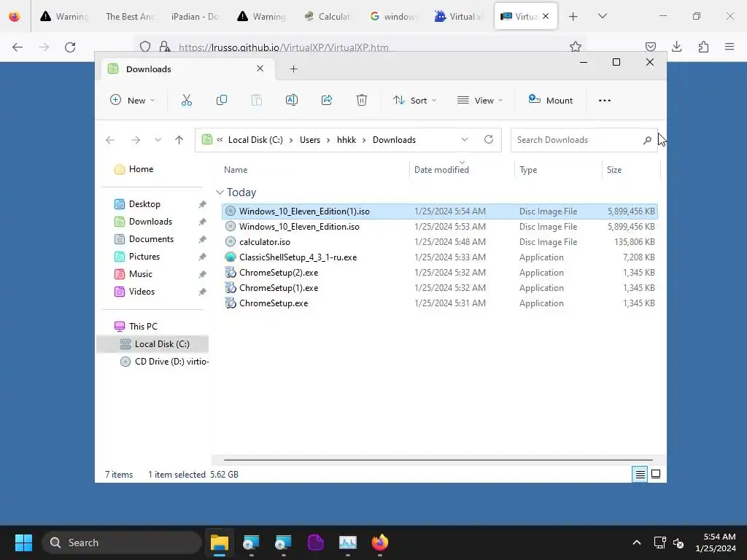The width and height of the screenshot is (747, 560).
Task: Click hhkk breadcrumb in address bar
Action: (x=347, y=140)
